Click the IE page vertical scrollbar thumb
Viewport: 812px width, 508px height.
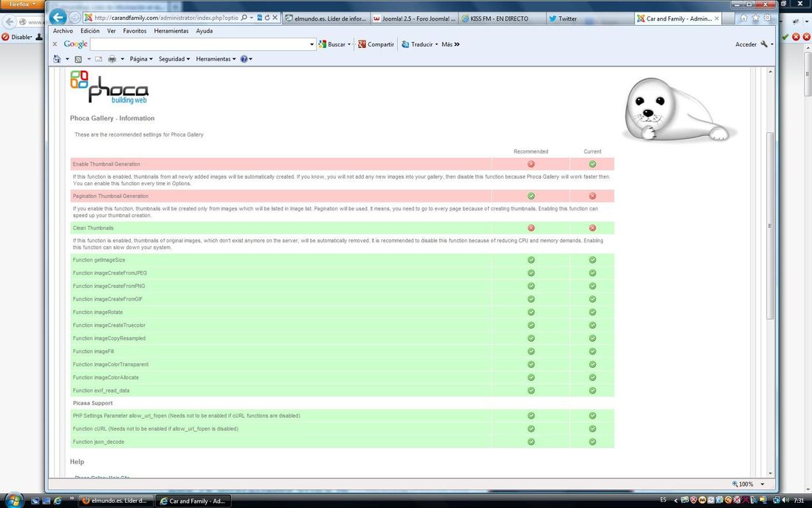coord(770,226)
